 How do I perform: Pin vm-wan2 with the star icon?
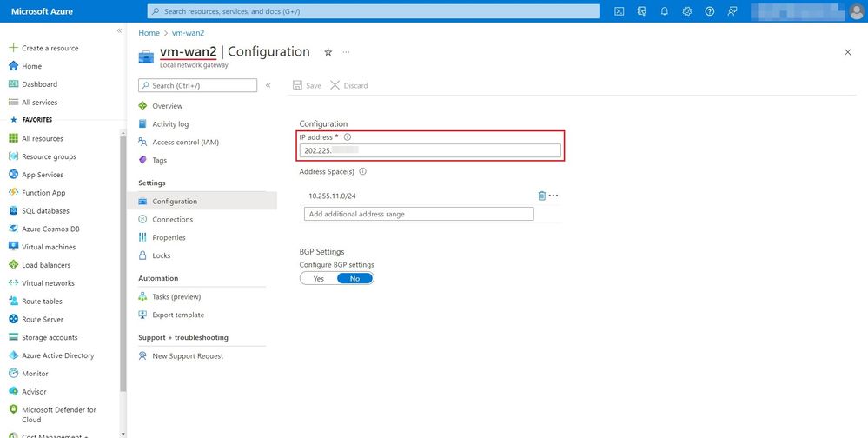tap(328, 52)
